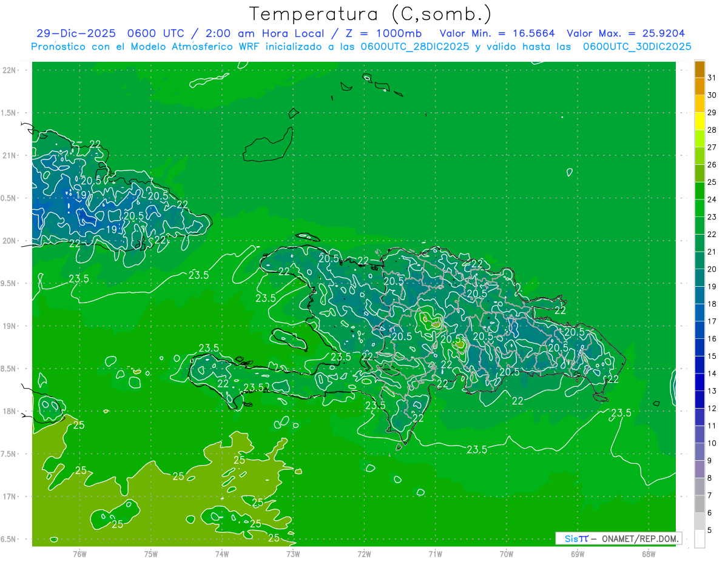Click the colorbar scale label '5'
The height and width of the screenshot is (562, 728).
click(710, 530)
